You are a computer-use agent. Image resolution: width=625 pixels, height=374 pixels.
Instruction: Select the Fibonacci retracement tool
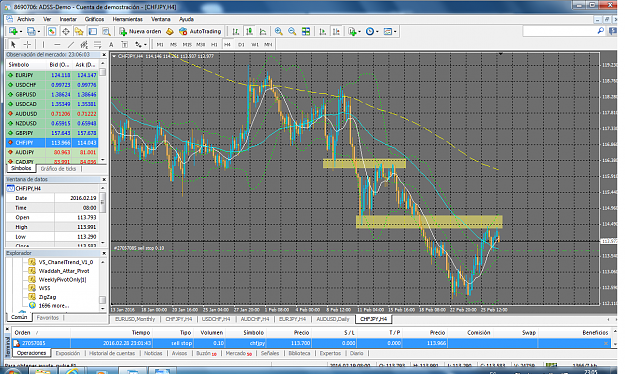coord(98,44)
